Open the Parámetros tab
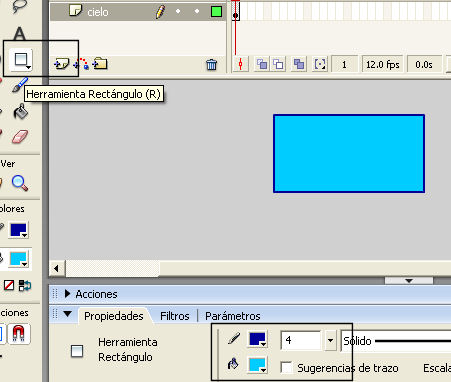This screenshot has width=451, height=382. [x=233, y=316]
